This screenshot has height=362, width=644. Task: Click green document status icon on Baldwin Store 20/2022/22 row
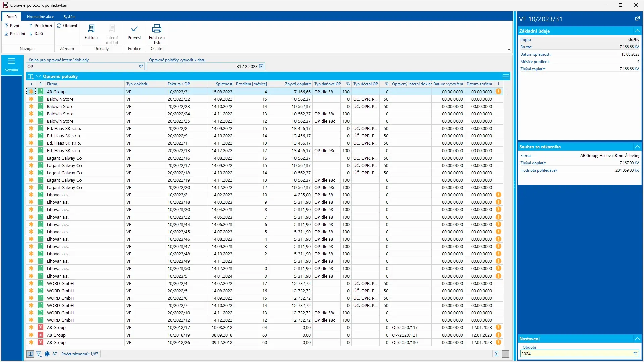point(40,99)
